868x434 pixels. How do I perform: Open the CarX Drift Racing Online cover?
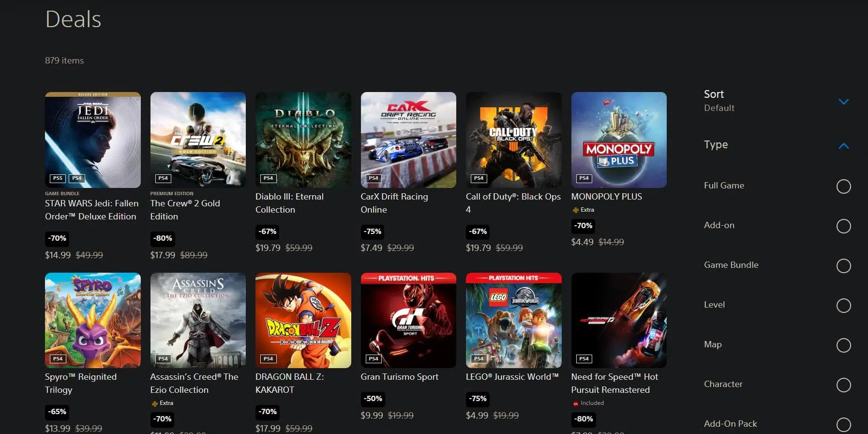click(408, 140)
